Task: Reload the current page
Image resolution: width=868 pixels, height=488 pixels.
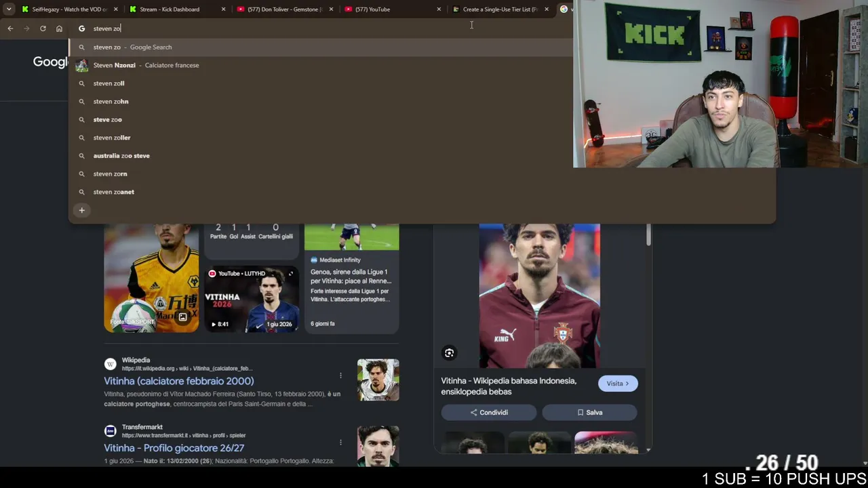Action: point(43,28)
